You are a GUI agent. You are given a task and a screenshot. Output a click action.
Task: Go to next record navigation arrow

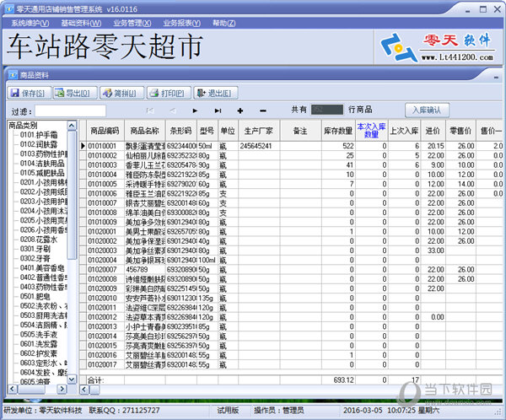tap(195, 110)
